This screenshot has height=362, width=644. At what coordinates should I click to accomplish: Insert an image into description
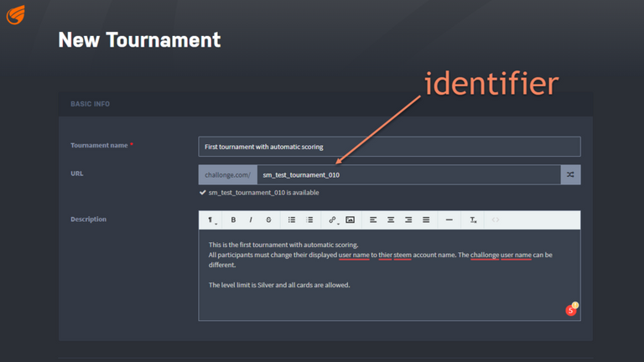[x=351, y=220]
